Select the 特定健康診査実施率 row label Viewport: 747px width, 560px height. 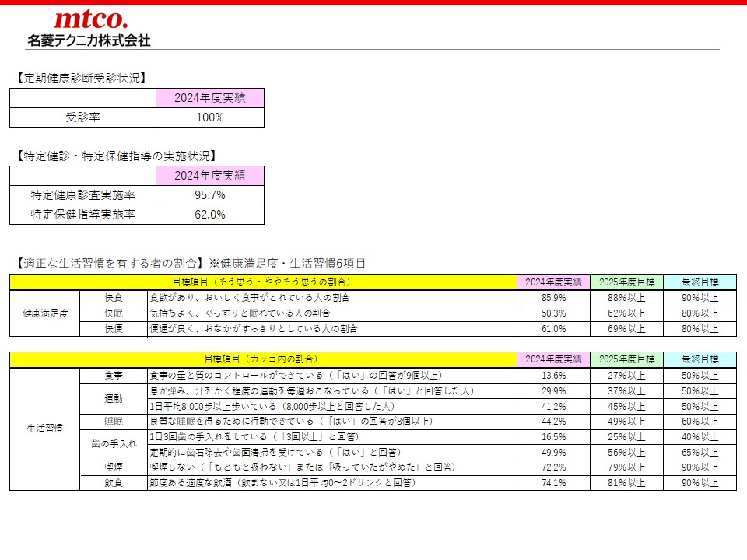click(x=82, y=195)
